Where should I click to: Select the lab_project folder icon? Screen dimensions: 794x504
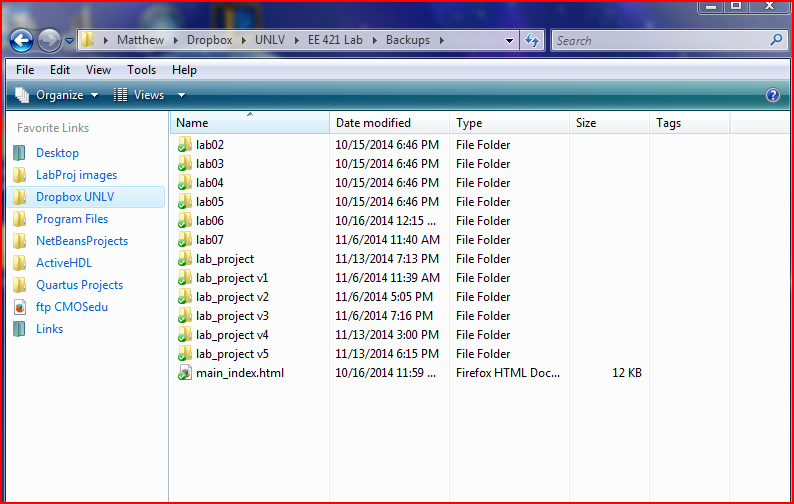click(x=185, y=259)
